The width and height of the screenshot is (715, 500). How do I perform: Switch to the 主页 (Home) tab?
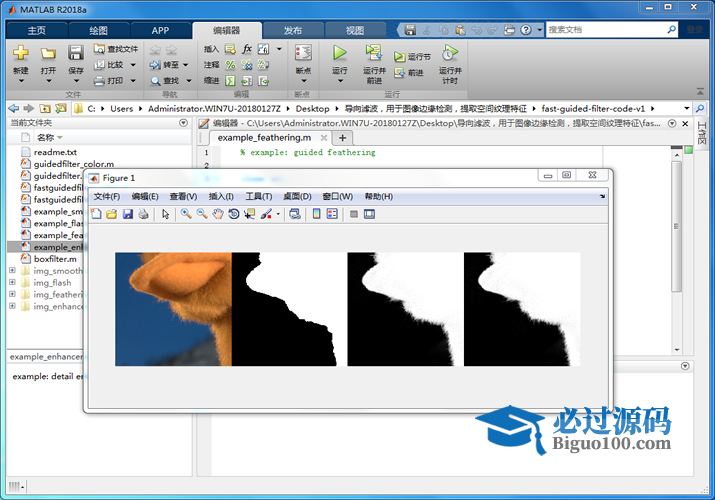(x=36, y=31)
